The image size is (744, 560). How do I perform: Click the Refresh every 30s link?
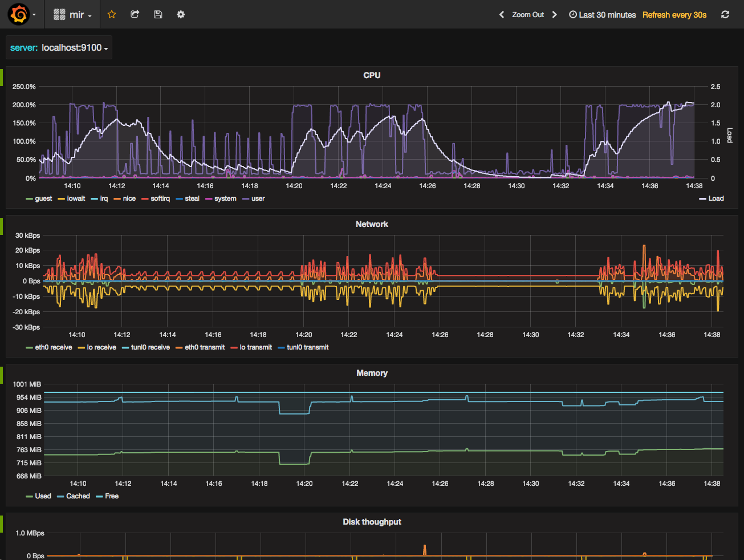(674, 15)
